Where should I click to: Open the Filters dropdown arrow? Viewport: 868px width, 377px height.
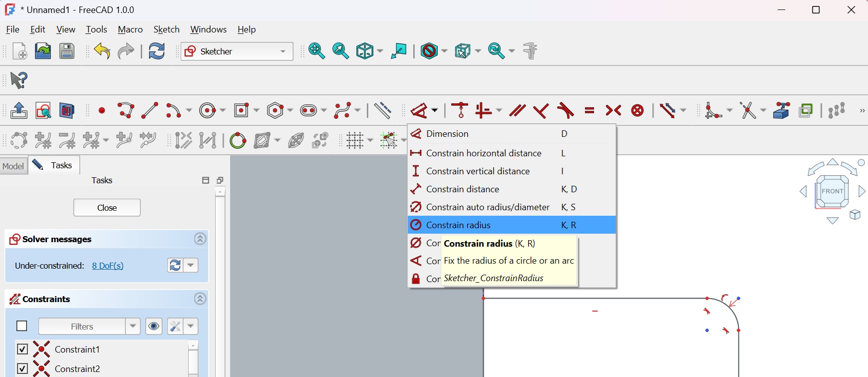(133, 326)
